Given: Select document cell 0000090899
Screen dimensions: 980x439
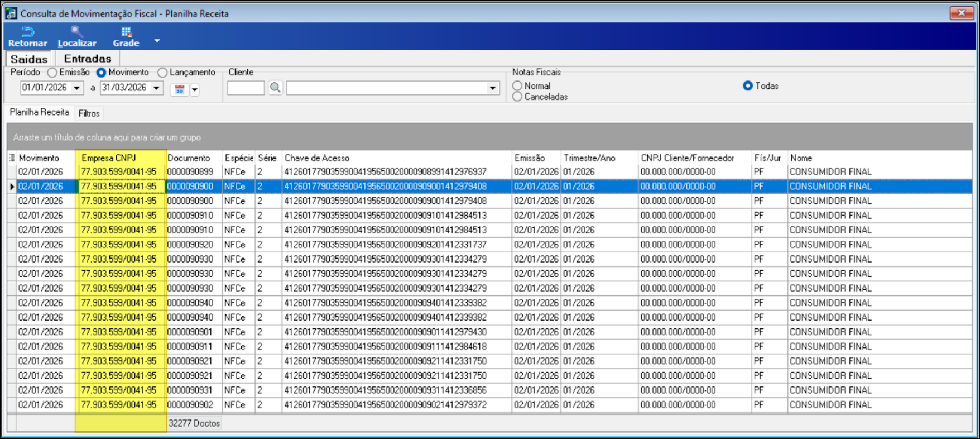Looking at the screenshot, I should 194,172.
